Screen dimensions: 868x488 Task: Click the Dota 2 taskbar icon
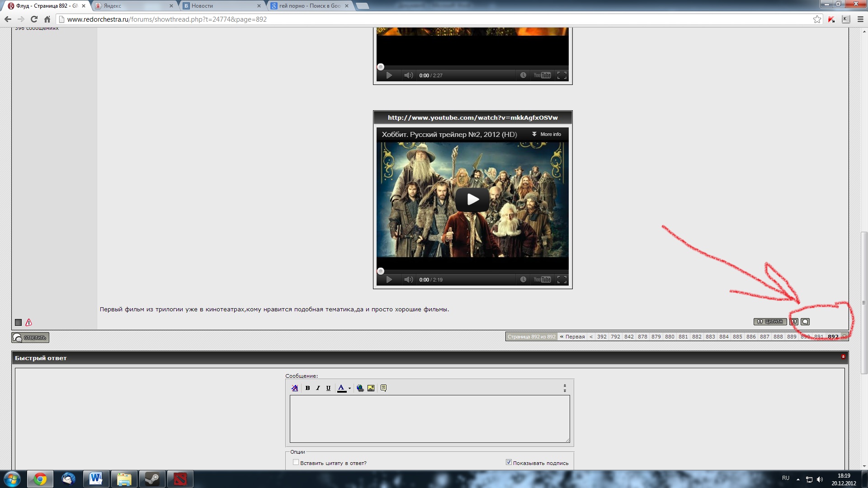click(x=181, y=478)
